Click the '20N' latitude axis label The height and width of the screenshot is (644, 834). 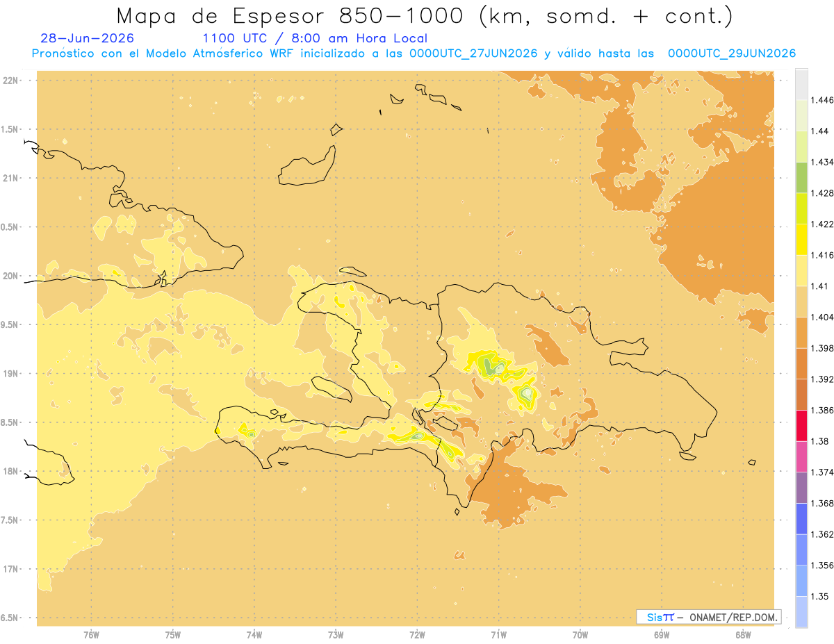(x=10, y=276)
